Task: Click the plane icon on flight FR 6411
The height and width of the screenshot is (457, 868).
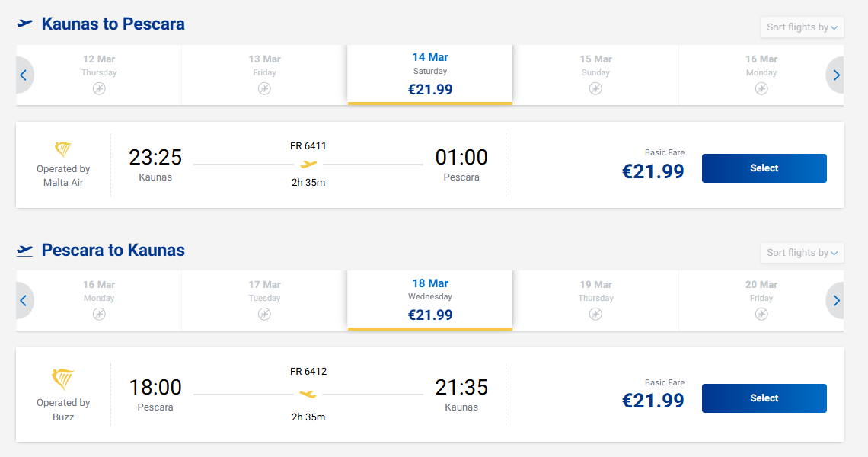Action: [x=308, y=164]
